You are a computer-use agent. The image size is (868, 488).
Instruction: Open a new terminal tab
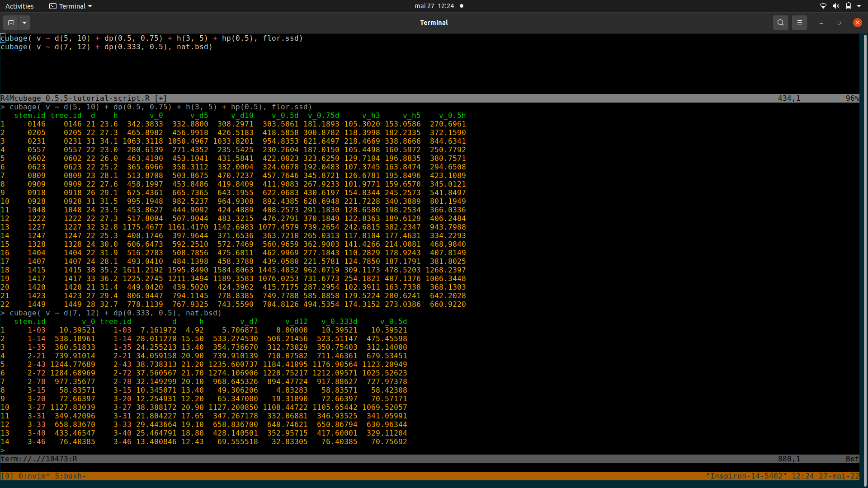(x=11, y=23)
